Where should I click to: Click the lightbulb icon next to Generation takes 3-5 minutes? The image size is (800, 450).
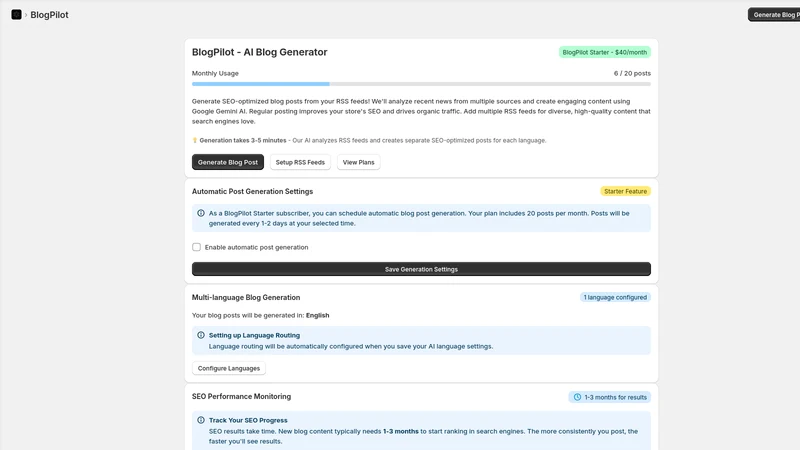pyautogui.click(x=194, y=140)
